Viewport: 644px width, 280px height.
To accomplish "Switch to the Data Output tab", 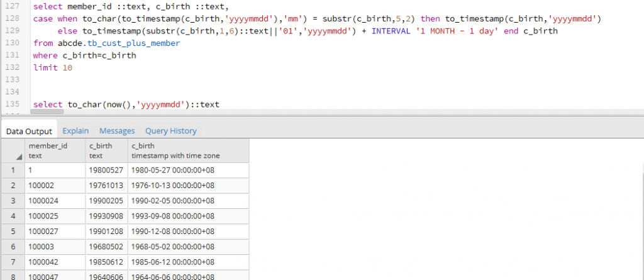I will [29, 131].
